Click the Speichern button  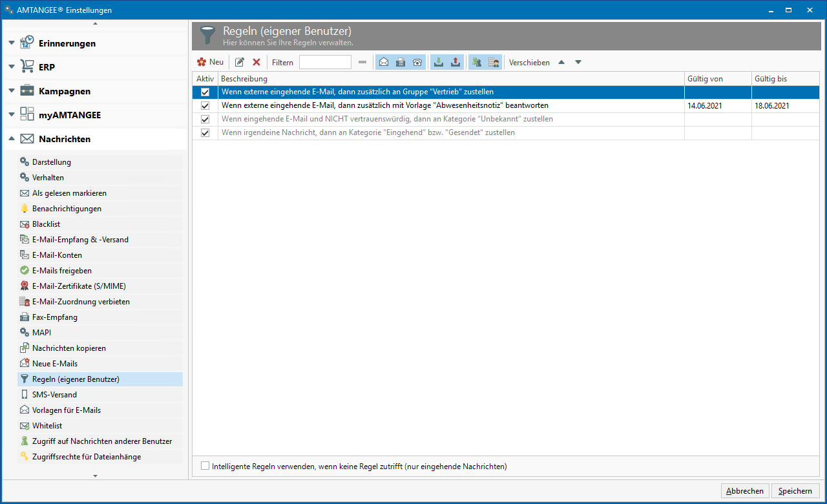point(795,491)
